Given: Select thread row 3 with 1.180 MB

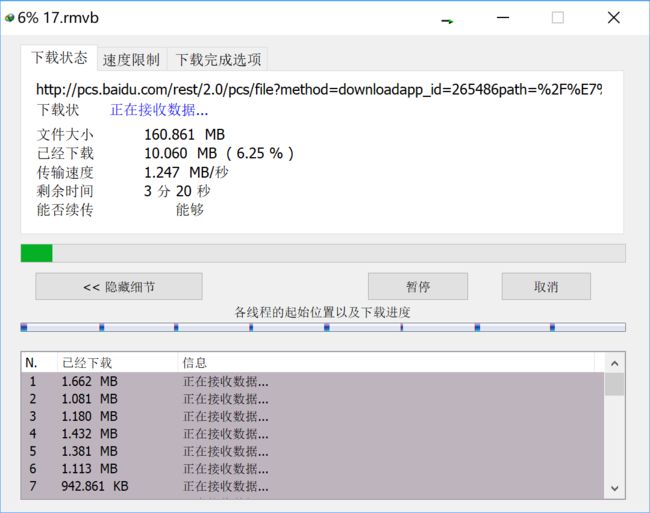Looking at the screenshot, I should pyautogui.click(x=313, y=416).
